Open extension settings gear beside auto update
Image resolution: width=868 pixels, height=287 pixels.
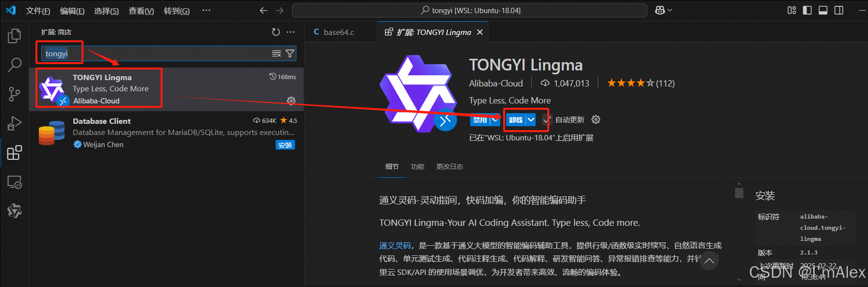[596, 119]
